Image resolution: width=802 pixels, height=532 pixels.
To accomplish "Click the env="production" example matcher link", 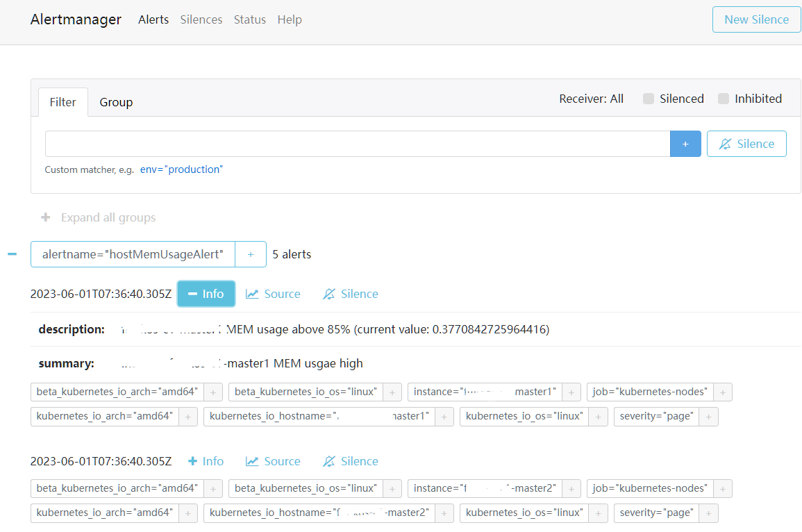I will [x=181, y=169].
